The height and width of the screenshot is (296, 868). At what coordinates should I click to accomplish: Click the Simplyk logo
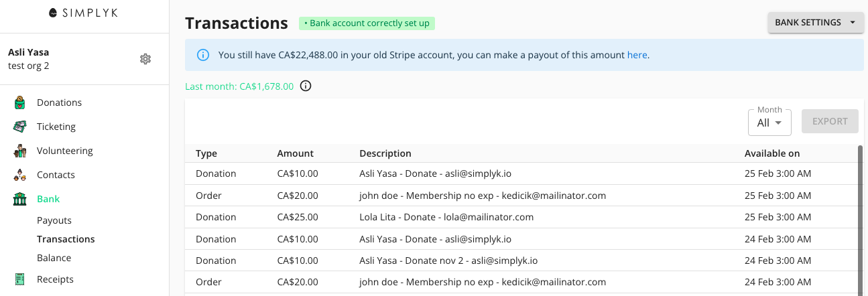coord(84,13)
